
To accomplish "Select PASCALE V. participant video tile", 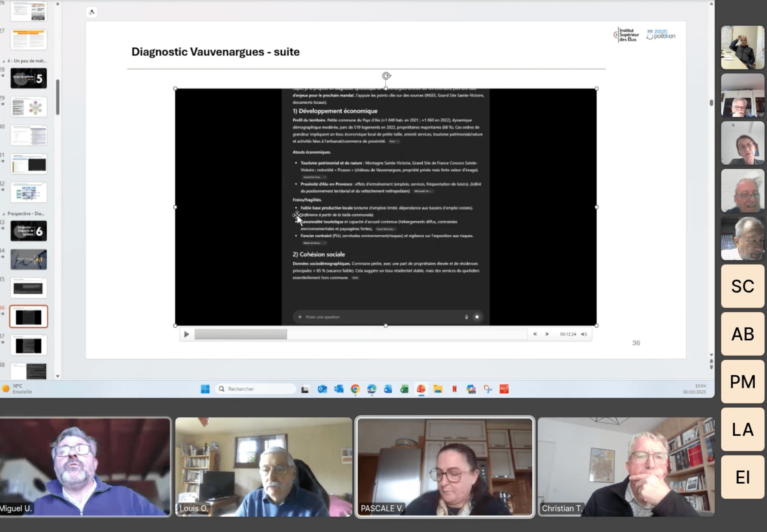I will (445, 467).
